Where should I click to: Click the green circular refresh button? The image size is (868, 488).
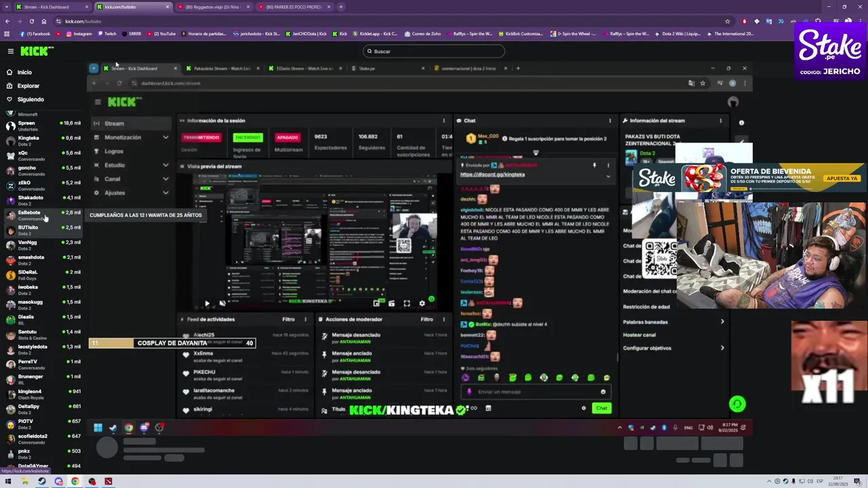(737, 404)
